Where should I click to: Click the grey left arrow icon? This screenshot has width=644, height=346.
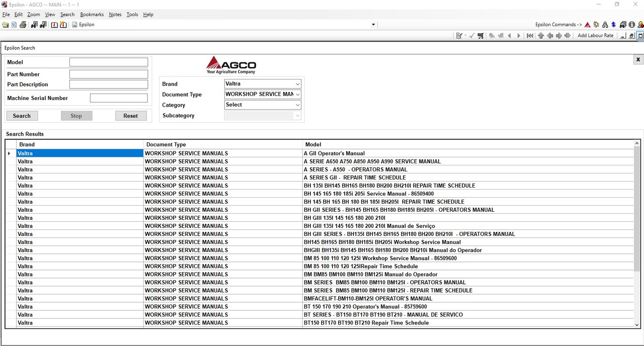point(550,36)
